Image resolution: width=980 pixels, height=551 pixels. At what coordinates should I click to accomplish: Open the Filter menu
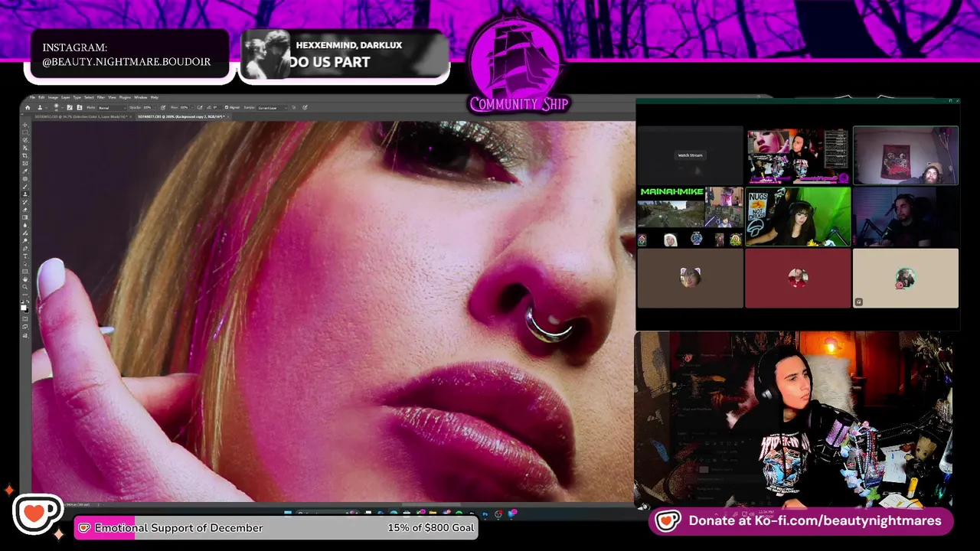(x=101, y=97)
